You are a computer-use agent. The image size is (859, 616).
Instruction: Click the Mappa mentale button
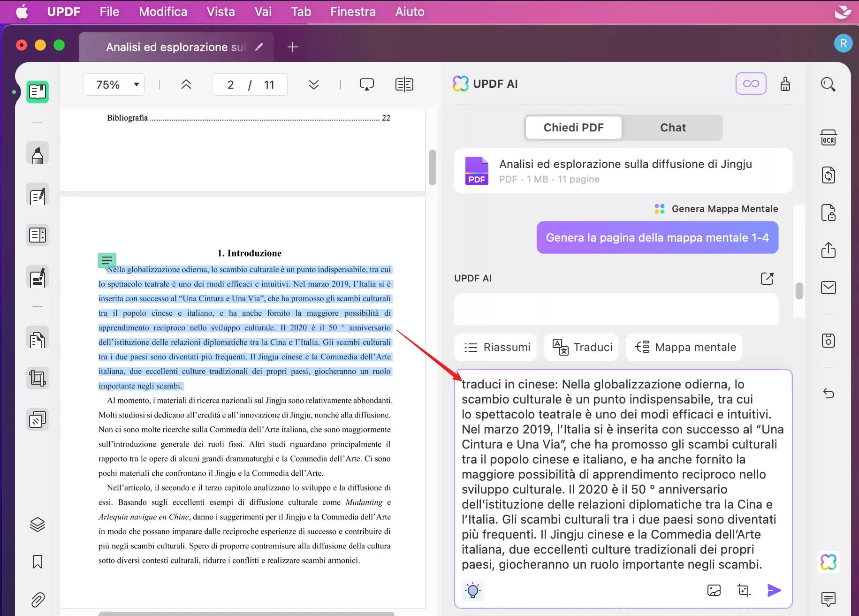684,347
